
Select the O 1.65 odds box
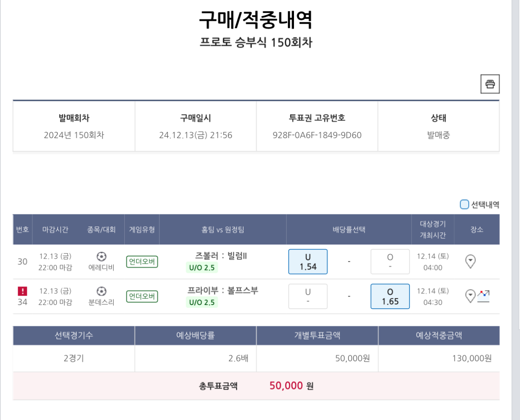pos(390,296)
